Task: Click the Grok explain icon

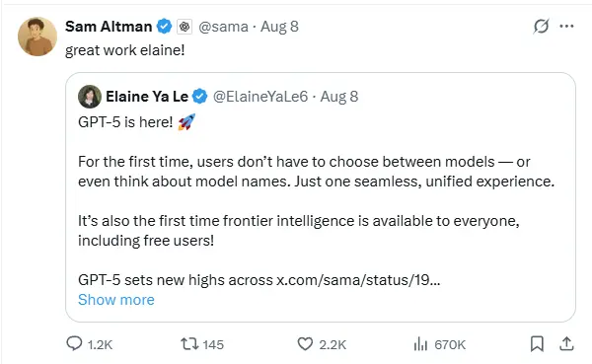Action: (541, 27)
